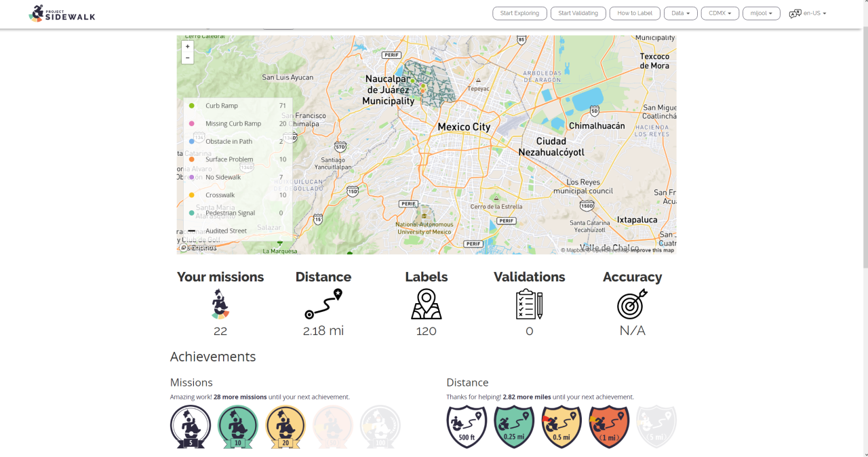Screen dimensions: 868x457
Task: Click the Curb Ramp legend label
Action: point(222,106)
